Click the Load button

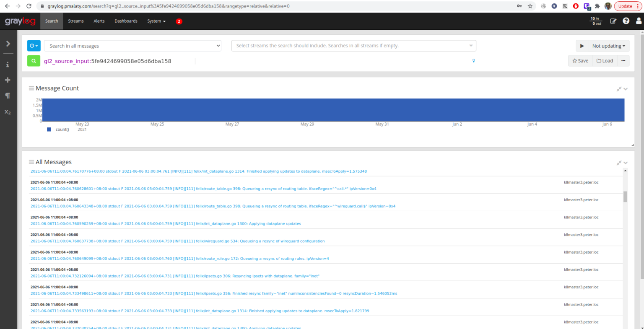pos(605,60)
